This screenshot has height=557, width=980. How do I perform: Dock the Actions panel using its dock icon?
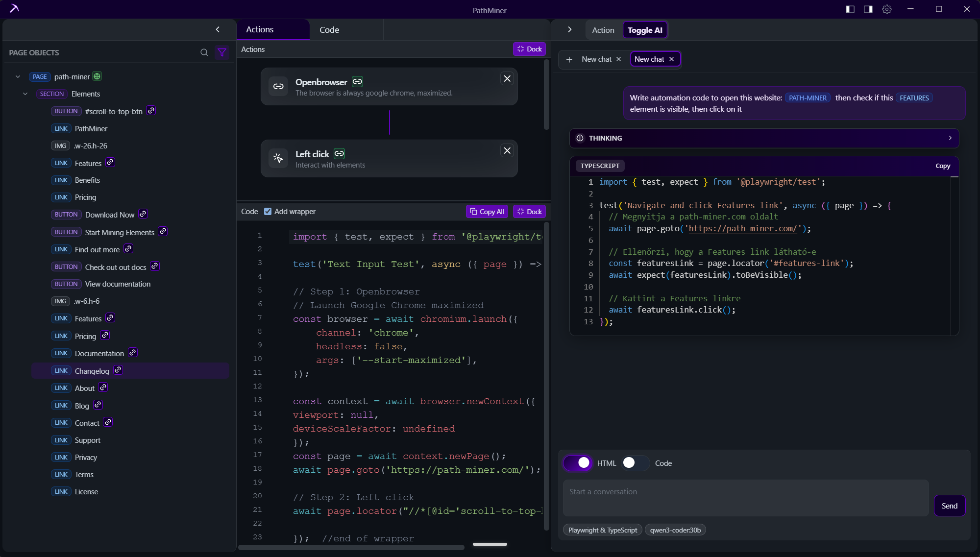[529, 48]
